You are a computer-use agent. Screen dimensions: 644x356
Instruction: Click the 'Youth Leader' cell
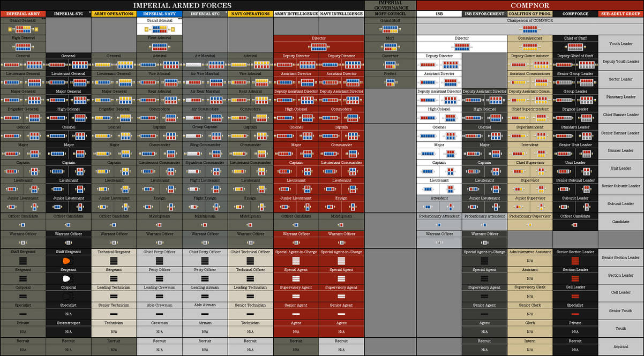click(621, 44)
